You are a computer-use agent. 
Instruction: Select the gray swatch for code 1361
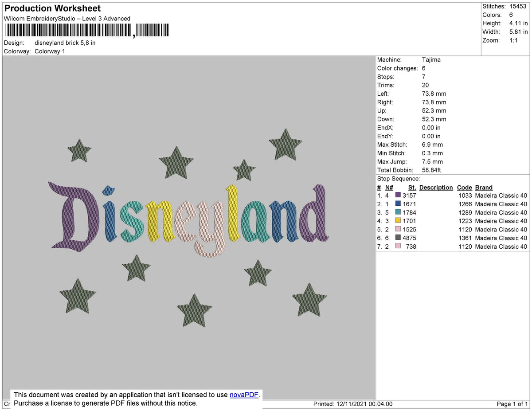pyautogui.click(x=398, y=238)
